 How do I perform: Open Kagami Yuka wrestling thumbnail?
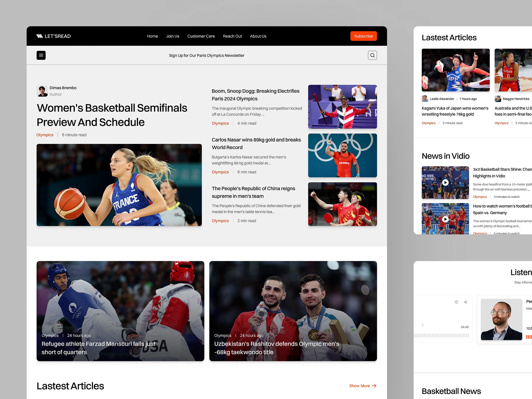[x=456, y=70]
